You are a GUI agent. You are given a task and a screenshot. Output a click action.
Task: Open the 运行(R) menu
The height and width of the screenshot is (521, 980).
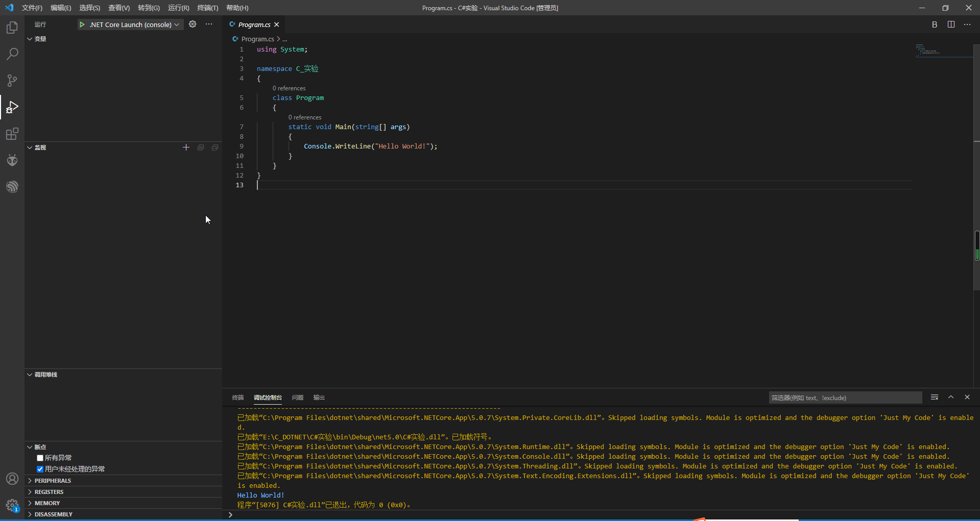click(x=177, y=8)
